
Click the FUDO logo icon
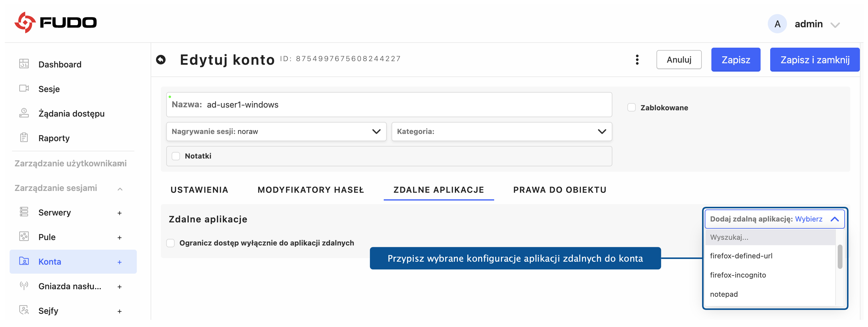click(x=25, y=22)
